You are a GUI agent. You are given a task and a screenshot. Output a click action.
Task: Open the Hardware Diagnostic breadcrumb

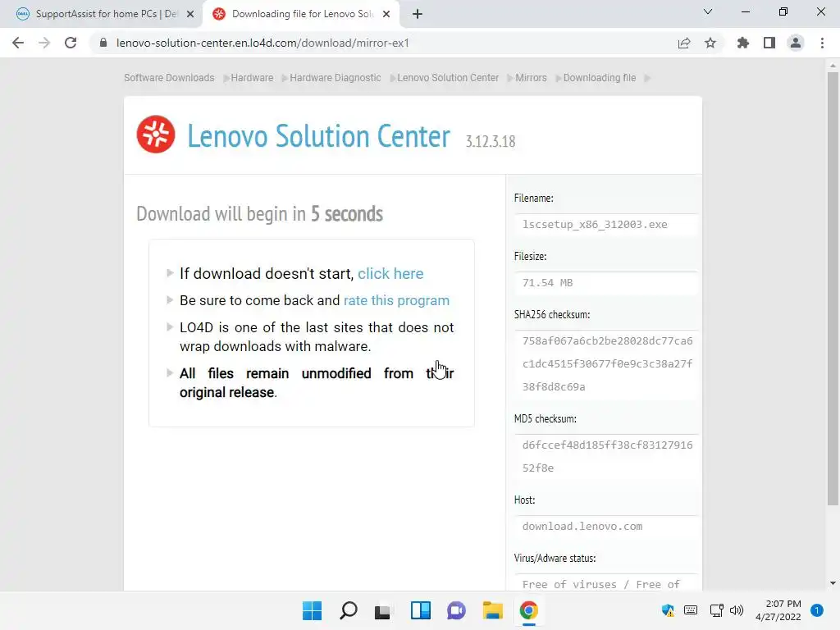click(x=336, y=78)
